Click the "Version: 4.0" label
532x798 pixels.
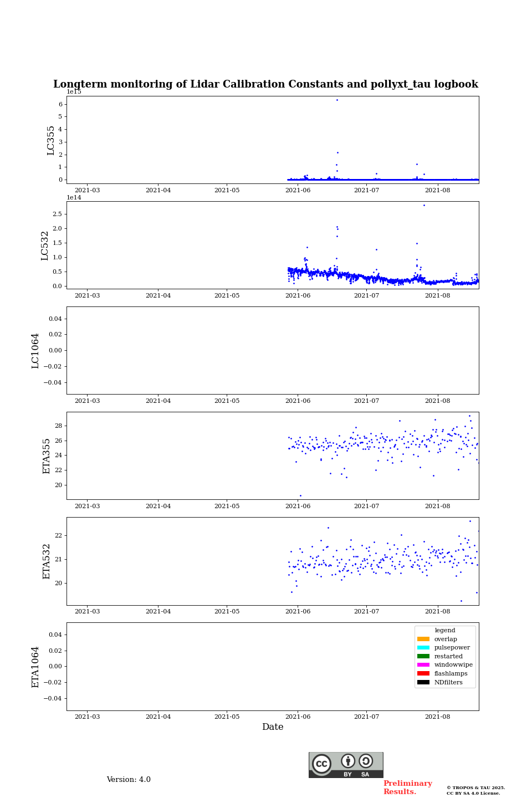click(x=129, y=780)
